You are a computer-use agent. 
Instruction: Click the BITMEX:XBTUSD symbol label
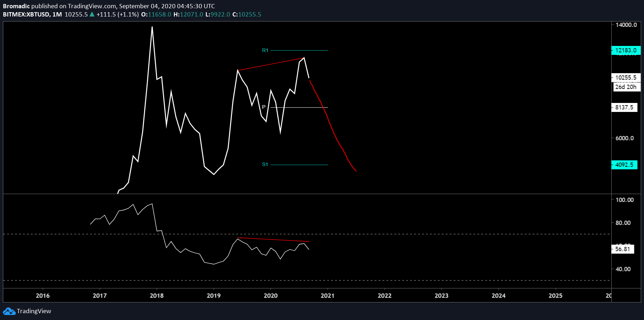[x=26, y=14]
